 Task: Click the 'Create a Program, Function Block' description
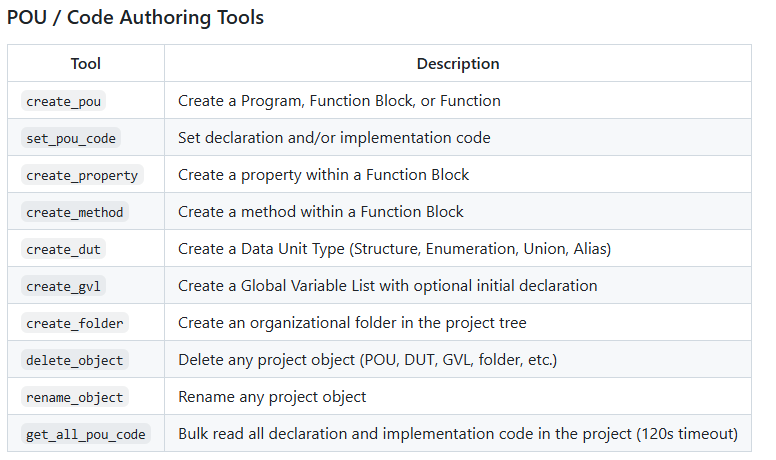point(339,101)
